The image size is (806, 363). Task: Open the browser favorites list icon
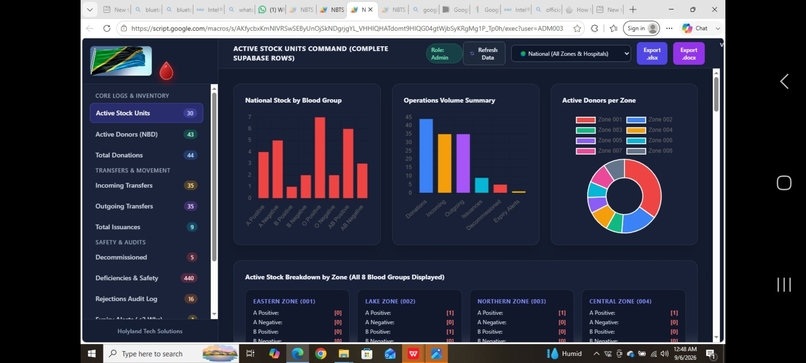point(613,28)
